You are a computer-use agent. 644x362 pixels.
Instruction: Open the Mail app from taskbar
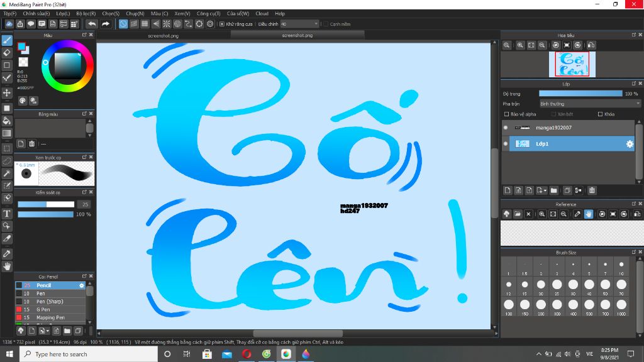click(226, 354)
